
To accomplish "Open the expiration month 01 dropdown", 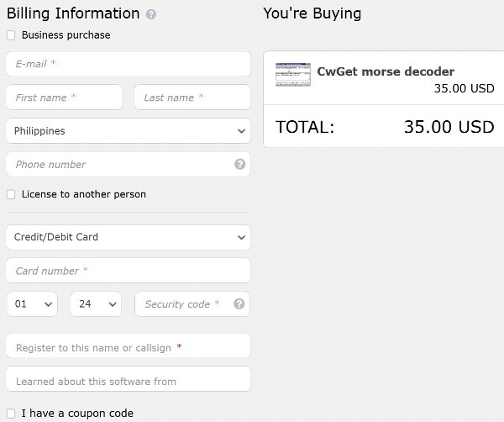I will pyautogui.click(x=32, y=304).
